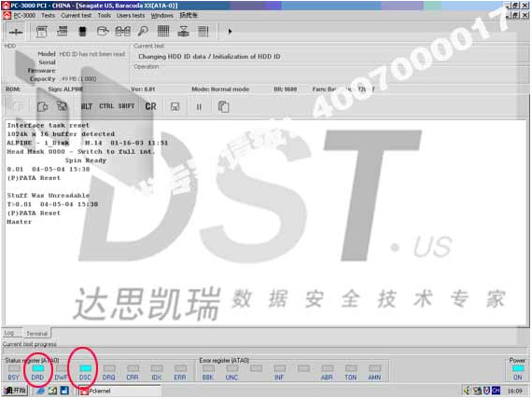Click the volume speaker tray icon

coord(468,391)
